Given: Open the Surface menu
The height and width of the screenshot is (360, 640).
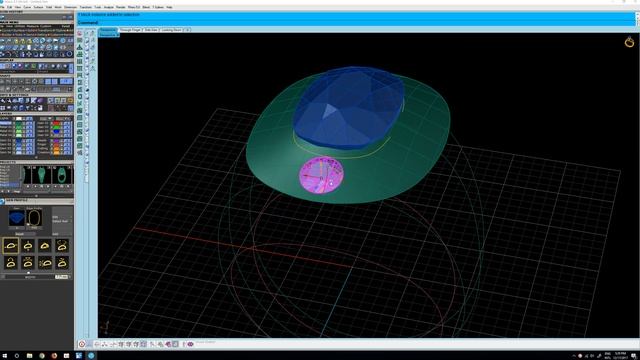Looking at the screenshot, I should pyautogui.click(x=38, y=7).
